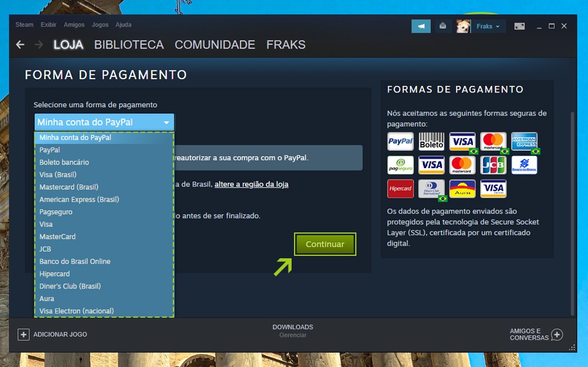The height and width of the screenshot is (367, 588).
Task: Choose Hipercard from the list
Action: pos(104,274)
